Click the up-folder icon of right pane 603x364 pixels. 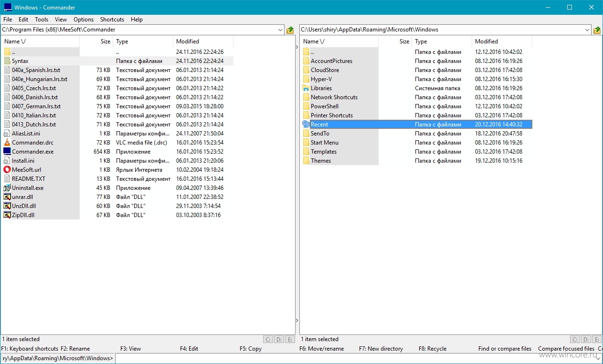597,30
